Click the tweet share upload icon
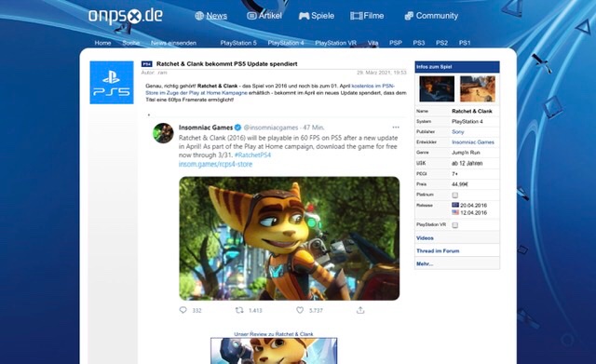596x364 pixels. [360, 310]
